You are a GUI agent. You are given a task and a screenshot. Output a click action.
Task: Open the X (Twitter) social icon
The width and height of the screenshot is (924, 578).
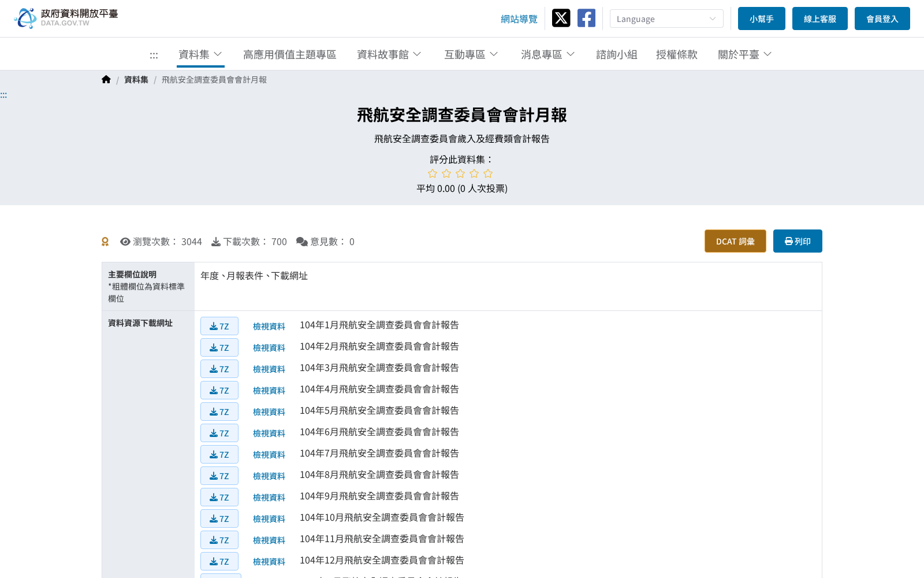pos(561,18)
